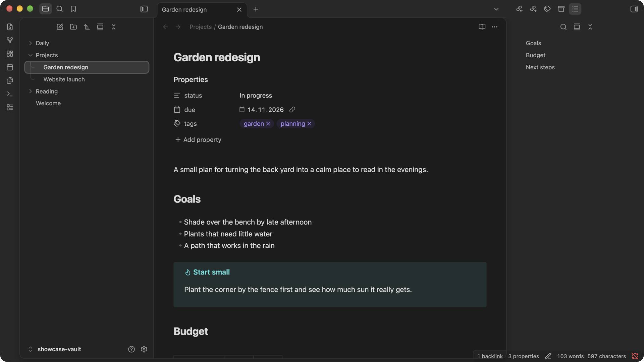This screenshot has height=362, width=644.
Task: Open the backlinks panel tab
Action: click(x=519, y=9)
